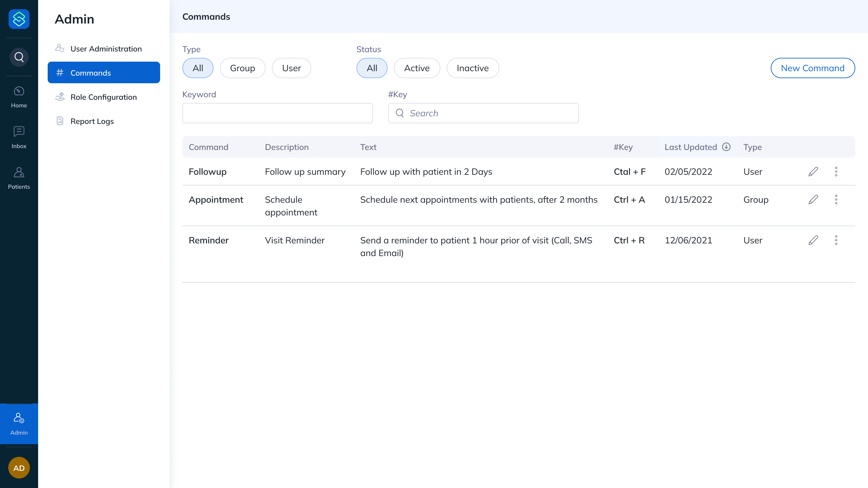Show only Active commands
This screenshot has width=868, height=488.
(x=417, y=68)
